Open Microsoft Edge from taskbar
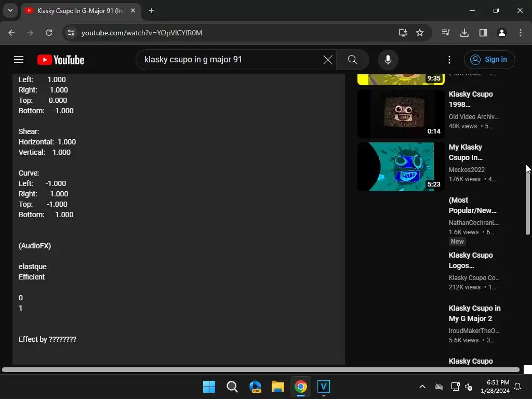This screenshot has height=399, width=532. coord(255,387)
